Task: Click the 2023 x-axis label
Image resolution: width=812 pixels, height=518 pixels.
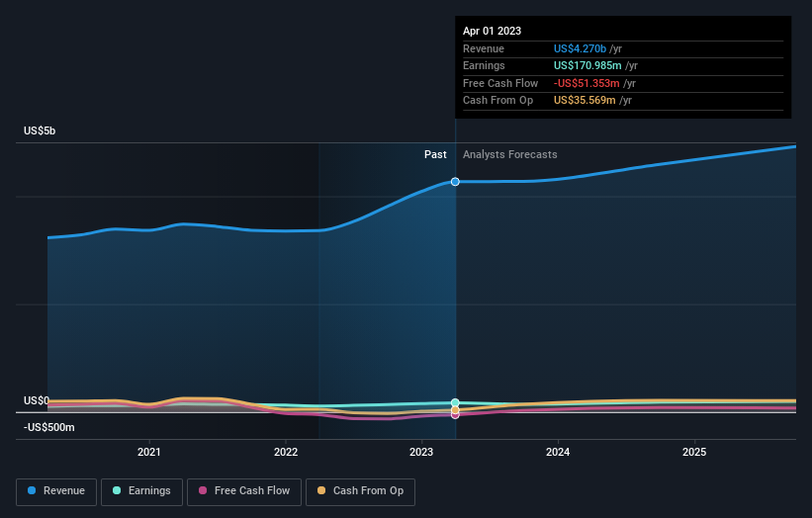Action: [421, 452]
